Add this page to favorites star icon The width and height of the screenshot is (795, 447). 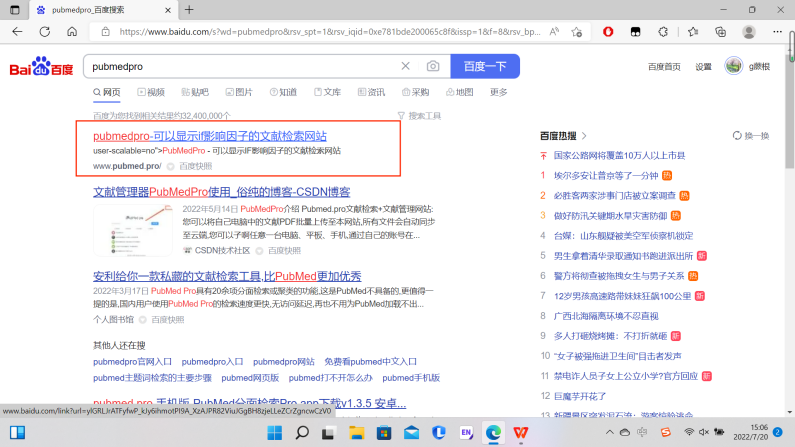(x=576, y=32)
